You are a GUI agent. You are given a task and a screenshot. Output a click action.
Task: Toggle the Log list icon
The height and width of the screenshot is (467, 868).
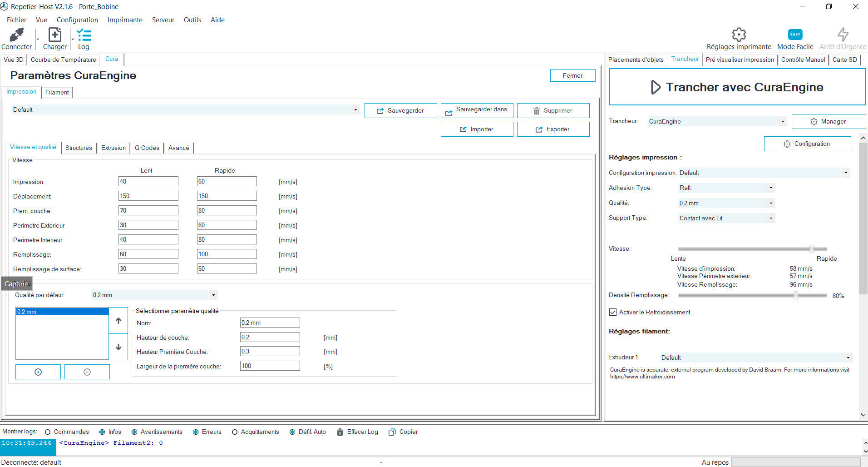click(84, 35)
